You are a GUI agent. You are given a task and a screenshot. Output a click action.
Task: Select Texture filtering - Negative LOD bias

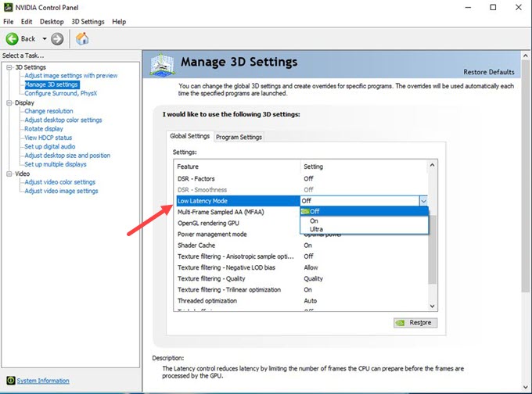tap(302, 267)
